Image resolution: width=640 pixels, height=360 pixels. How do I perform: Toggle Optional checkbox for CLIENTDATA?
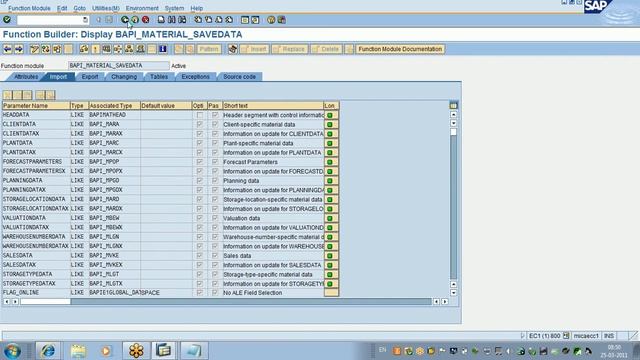click(200, 124)
